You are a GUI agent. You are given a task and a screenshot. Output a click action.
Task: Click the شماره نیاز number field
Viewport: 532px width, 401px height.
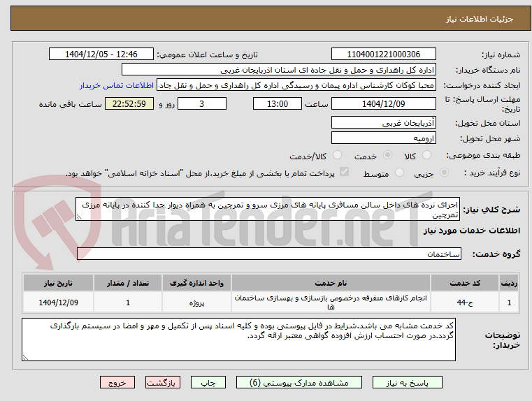(383, 54)
